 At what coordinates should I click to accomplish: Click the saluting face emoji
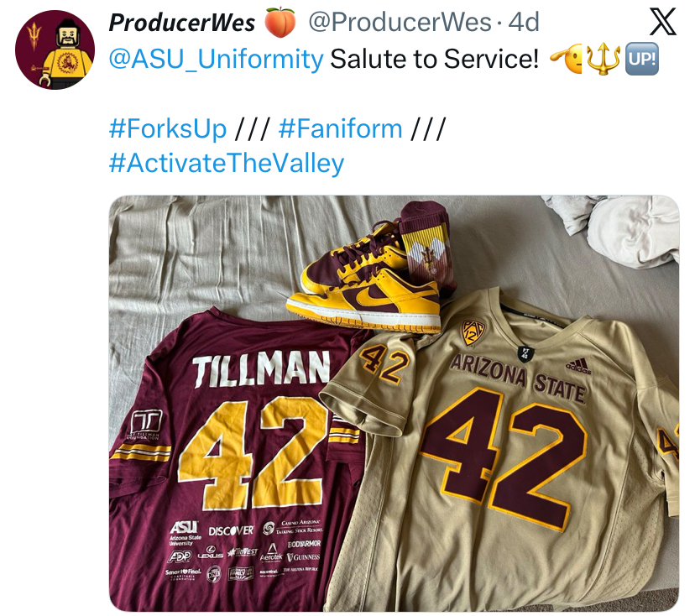pyautogui.click(x=567, y=60)
